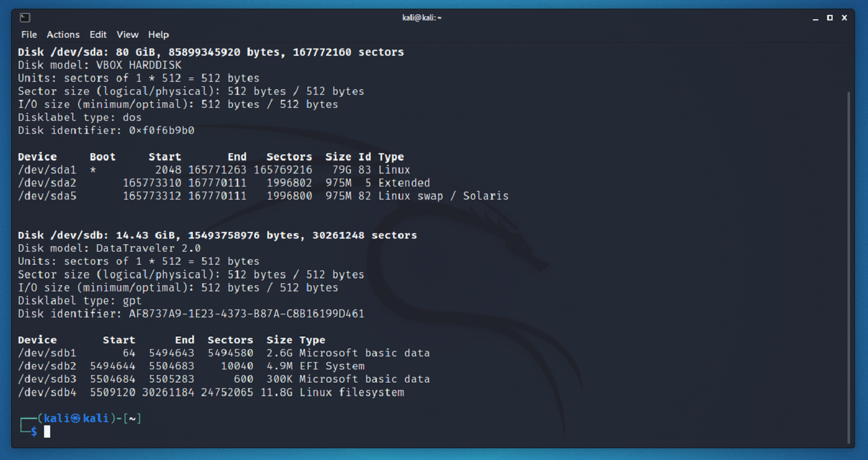The image size is (868, 460).
Task: Maximize the terminal window
Action: click(830, 18)
